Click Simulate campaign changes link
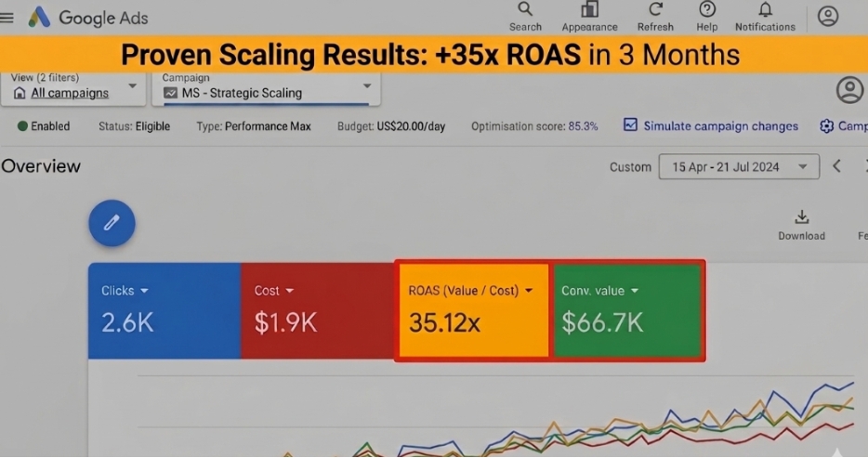This screenshot has height=458, width=868. [x=711, y=126]
